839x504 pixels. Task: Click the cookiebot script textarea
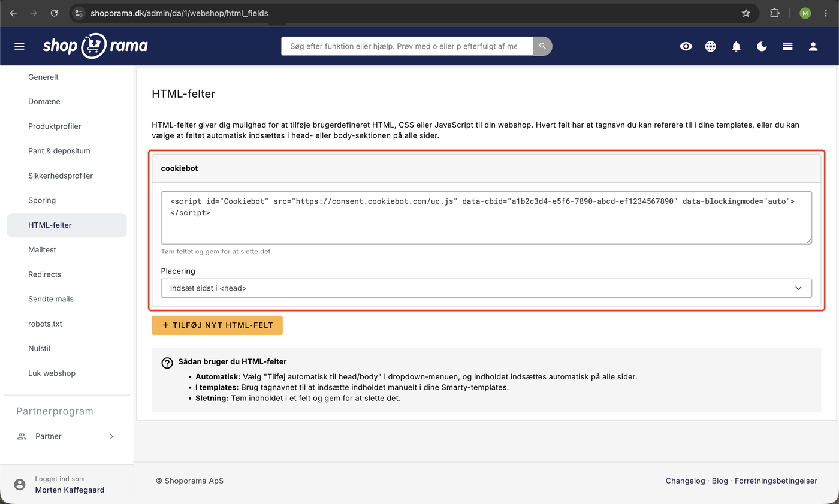(486, 218)
